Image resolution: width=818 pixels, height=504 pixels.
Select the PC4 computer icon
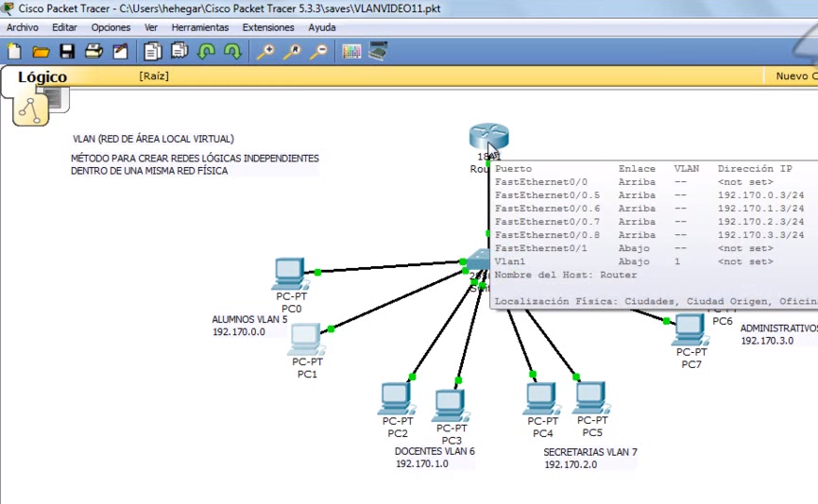541,398
